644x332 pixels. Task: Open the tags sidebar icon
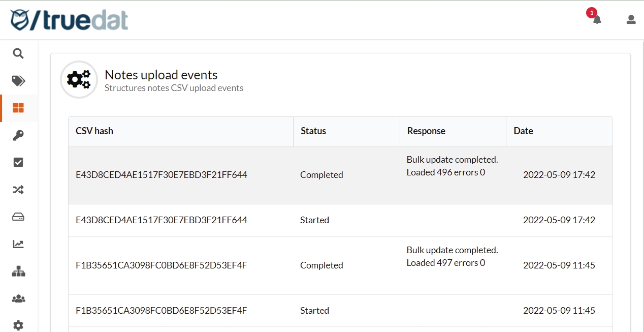[x=18, y=81]
